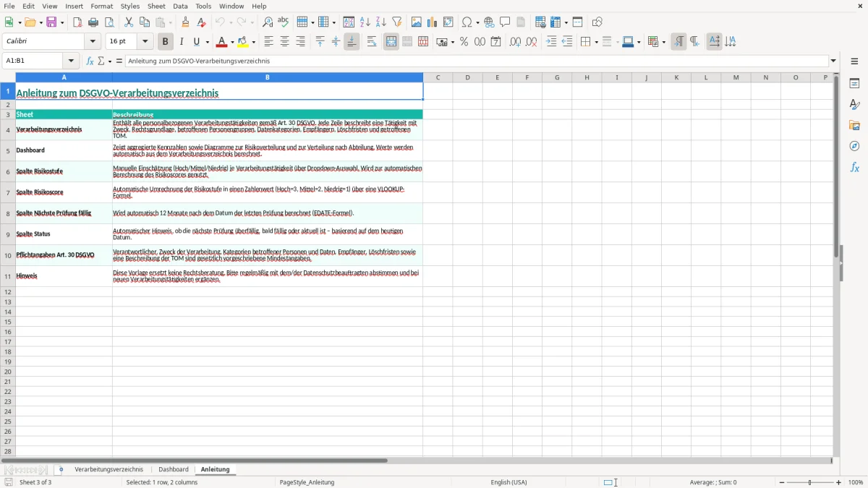The width and height of the screenshot is (868, 488).
Task: Expand the Font Name dropdown
Action: click(93, 42)
